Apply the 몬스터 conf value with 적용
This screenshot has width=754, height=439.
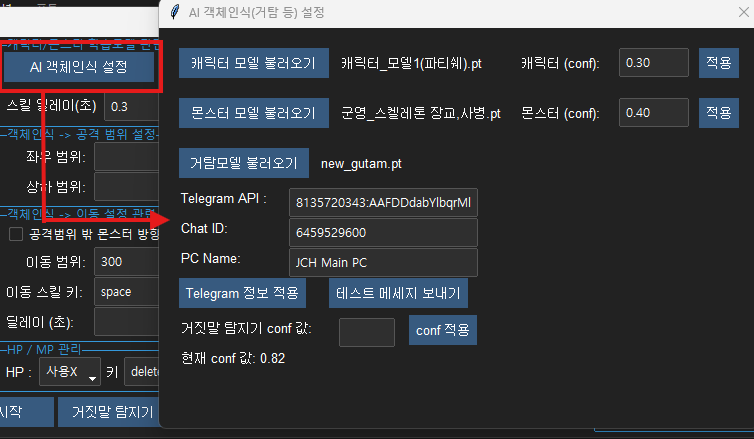click(719, 113)
